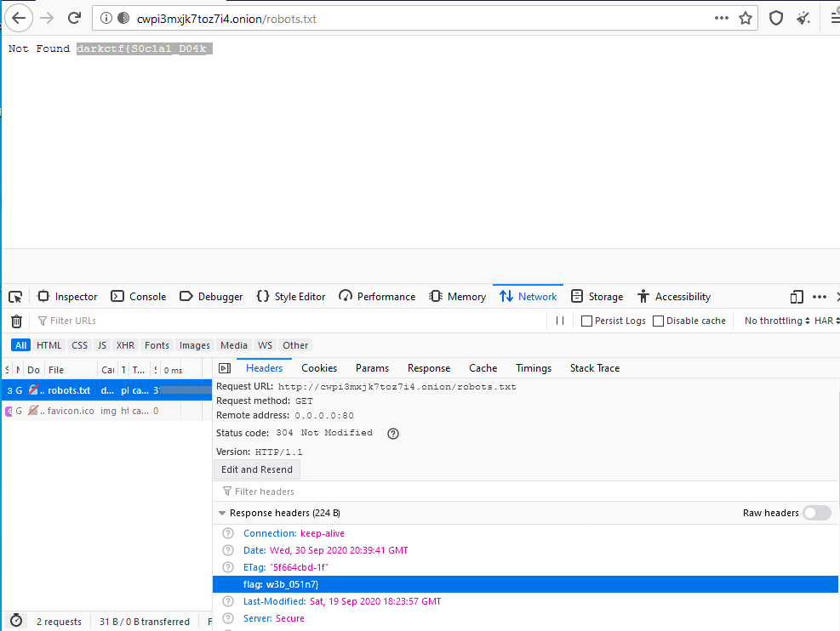Tick the Disable cache checkbox
The width and height of the screenshot is (840, 631).
659,321
